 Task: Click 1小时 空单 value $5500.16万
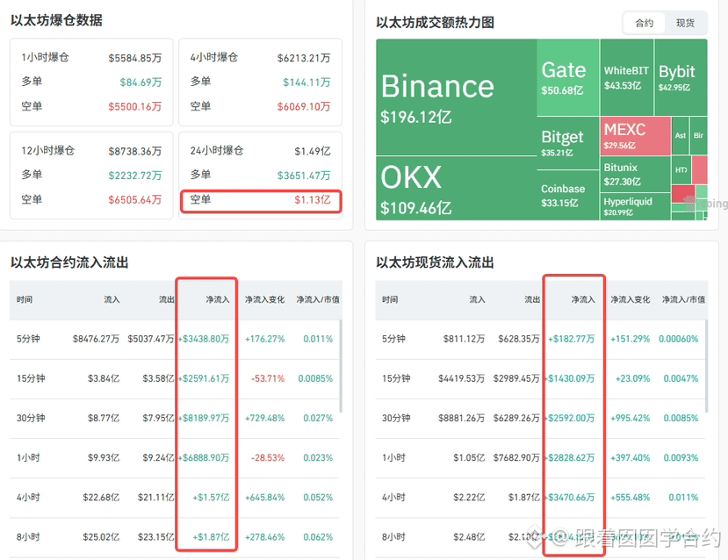[135, 107]
